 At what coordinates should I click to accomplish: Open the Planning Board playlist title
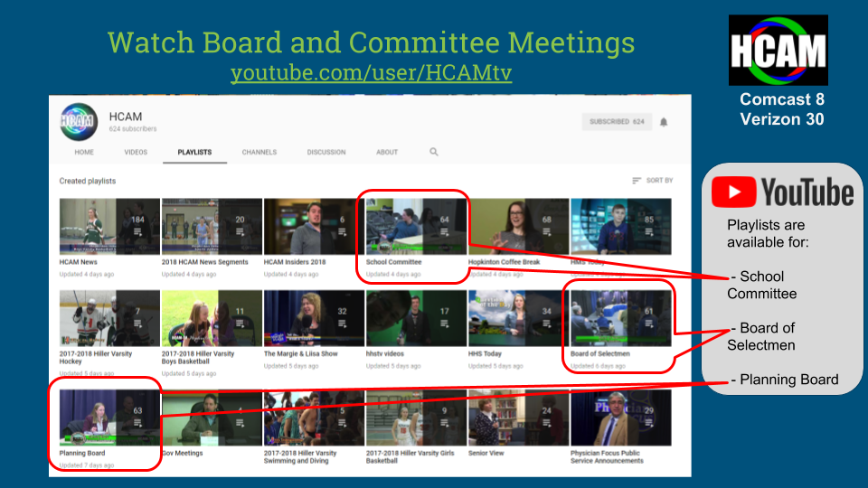click(x=82, y=453)
